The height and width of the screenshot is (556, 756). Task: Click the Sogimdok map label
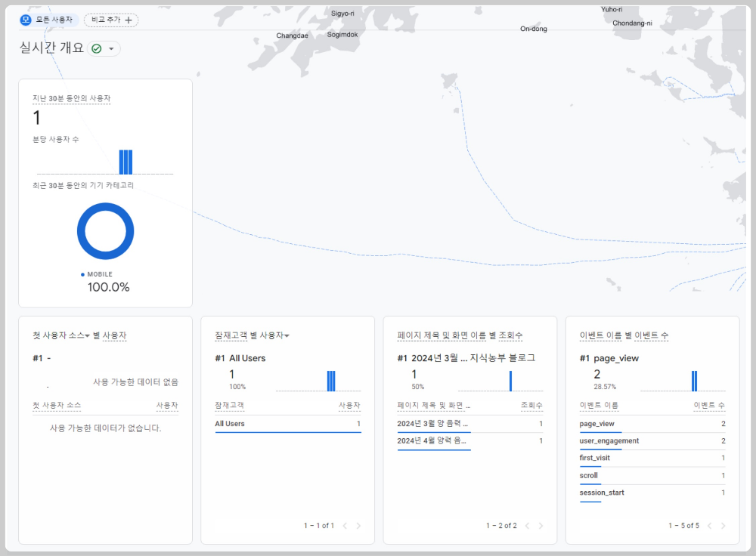point(342,35)
